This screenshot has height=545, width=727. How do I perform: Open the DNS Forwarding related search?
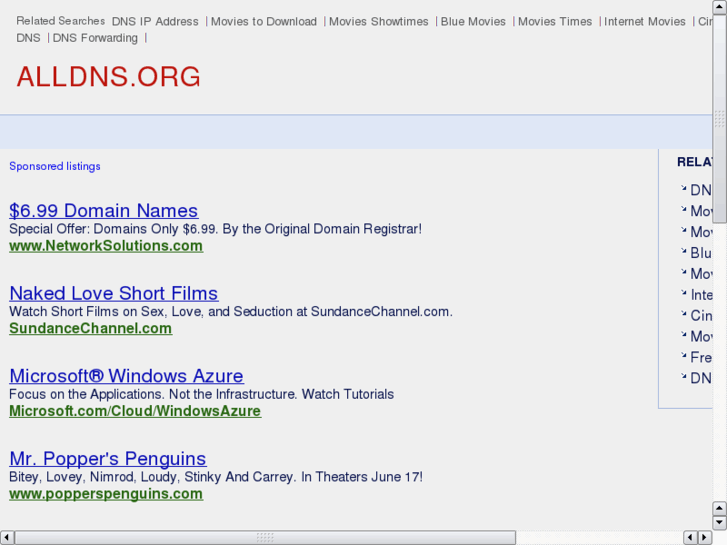95,38
